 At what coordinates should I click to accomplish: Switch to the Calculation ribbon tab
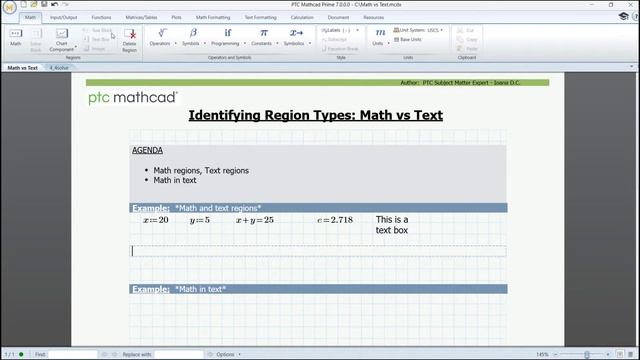(x=302, y=18)
